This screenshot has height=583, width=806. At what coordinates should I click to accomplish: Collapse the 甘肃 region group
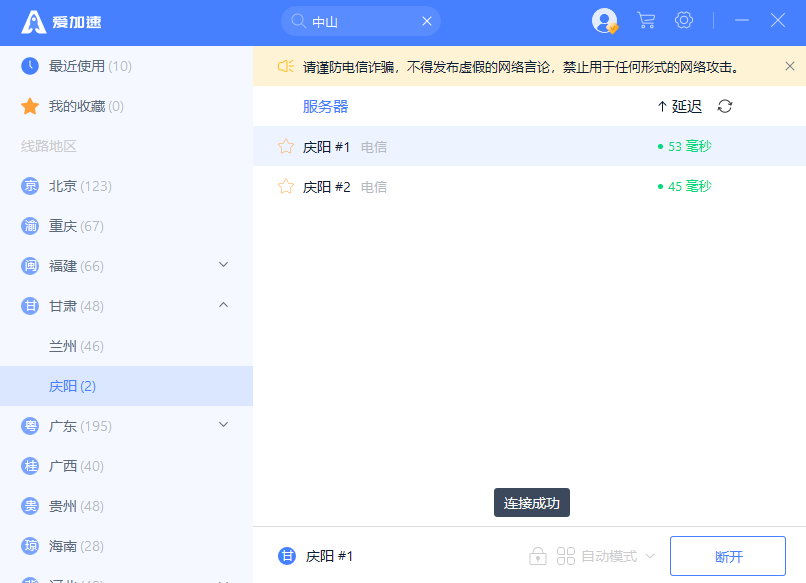click(x=224, y=305)
